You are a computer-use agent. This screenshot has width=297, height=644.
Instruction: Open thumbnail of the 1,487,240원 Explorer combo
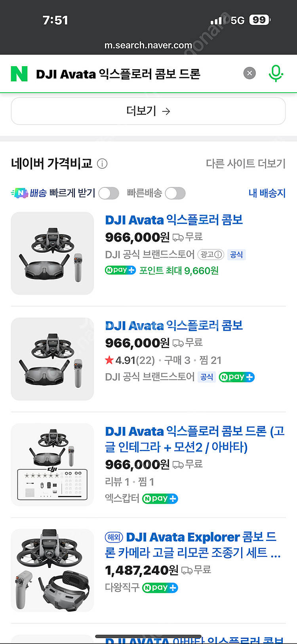[x=52, y=570]
